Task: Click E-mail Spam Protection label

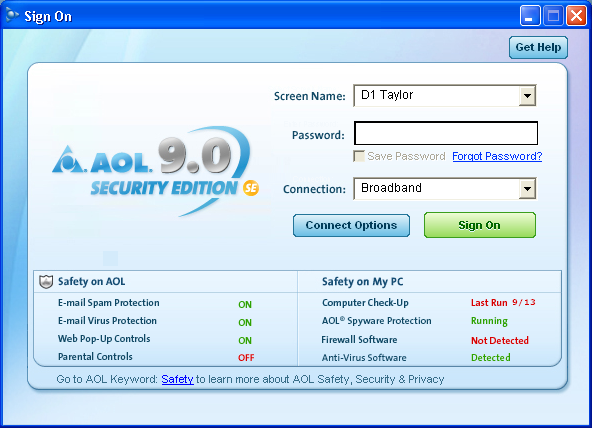Action: point(109,303)
